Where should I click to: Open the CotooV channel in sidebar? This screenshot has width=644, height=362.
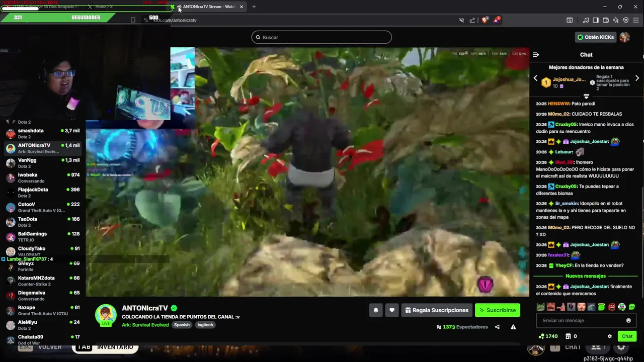(x=43, y=207)
